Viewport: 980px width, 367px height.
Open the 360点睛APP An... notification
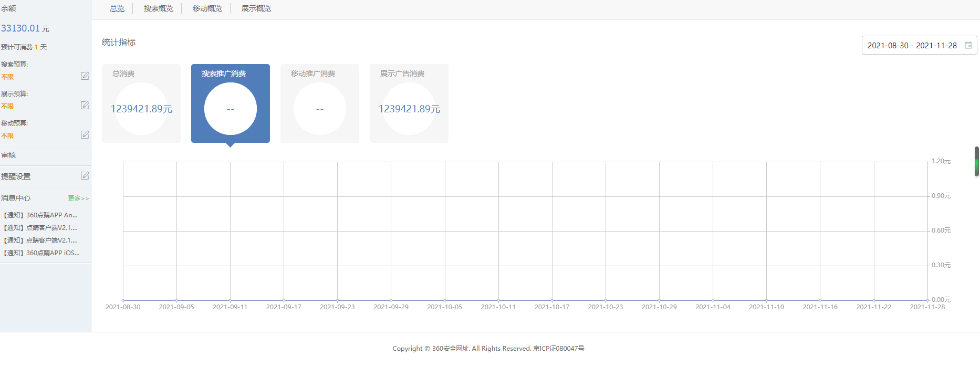tap(41, 215)
